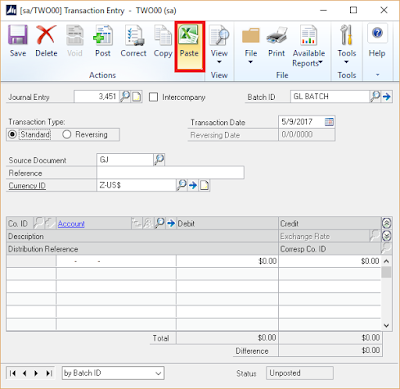Click the Account link in grid header
This screenshot has height=389, width=400.
[x=71, y=224]
